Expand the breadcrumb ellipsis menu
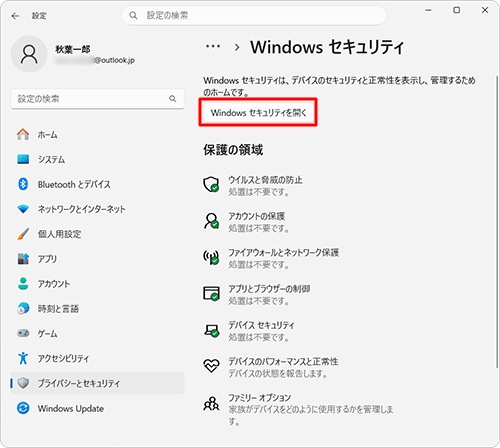The image size is (500, 448). click(x=213, y=47)
